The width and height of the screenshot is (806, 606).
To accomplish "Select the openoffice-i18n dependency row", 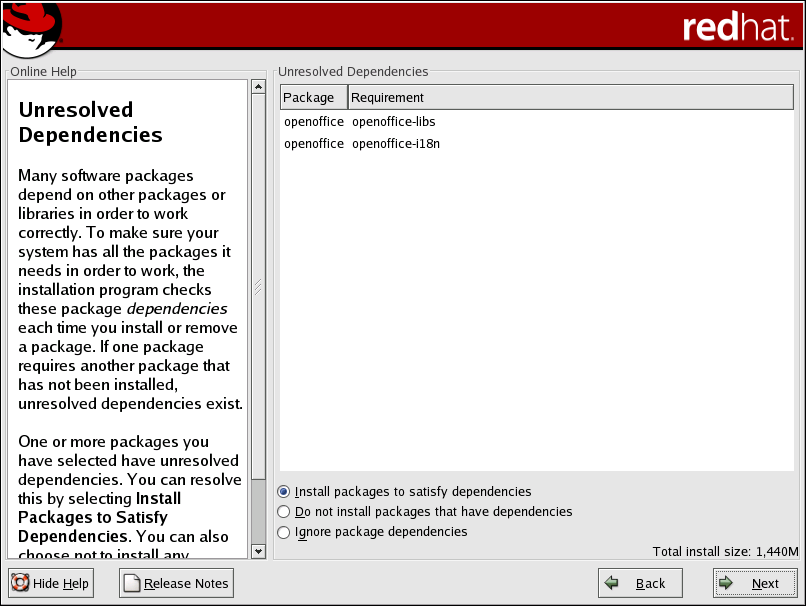I will (396, 144).
